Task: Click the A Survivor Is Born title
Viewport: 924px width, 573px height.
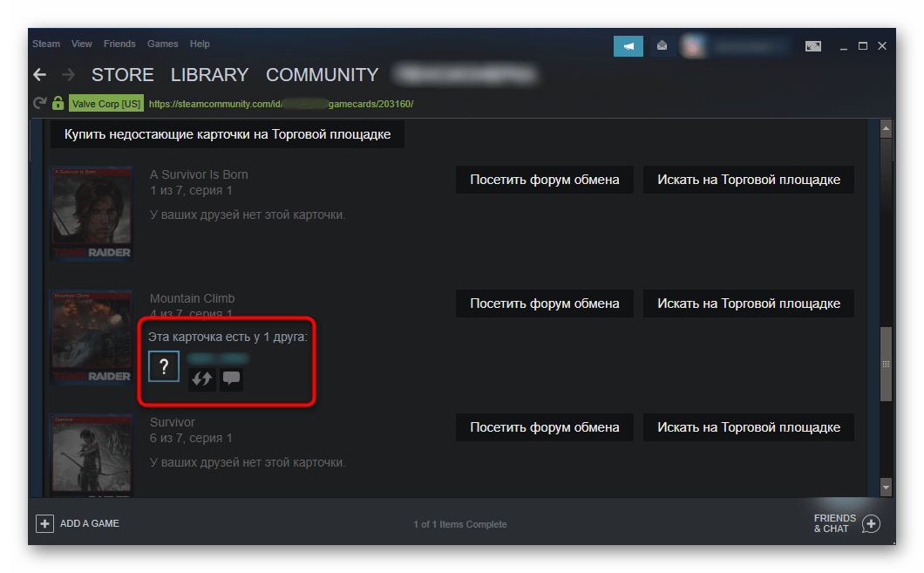Action: click(199, 174)
